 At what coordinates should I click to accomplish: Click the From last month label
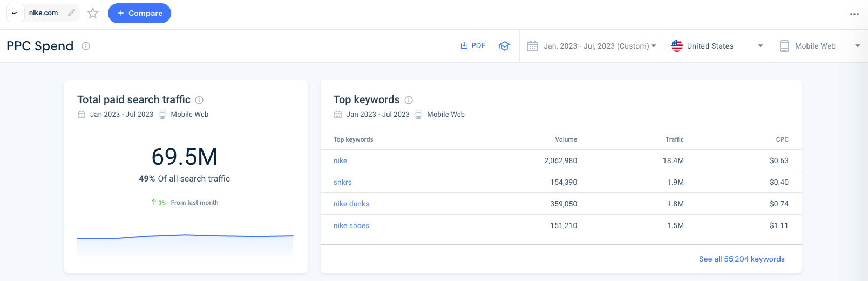(194, 203)
